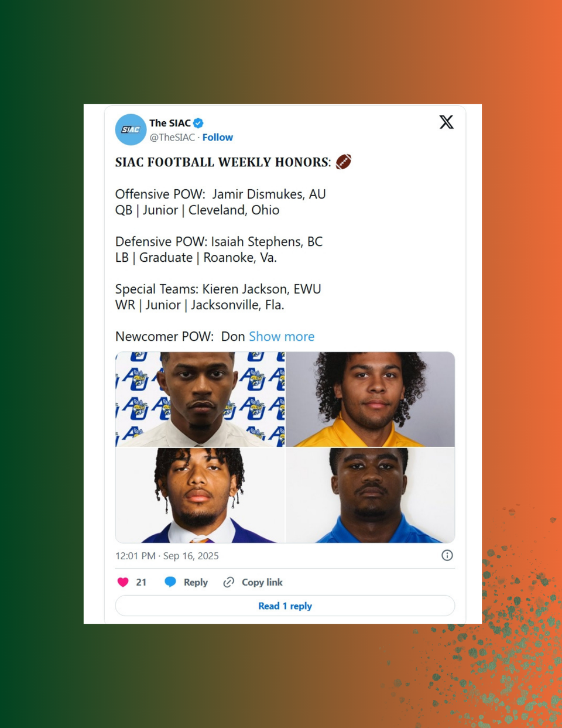The image size is (562, 728).
Task: Click the copy link chain icon
Action: point(229,582)
